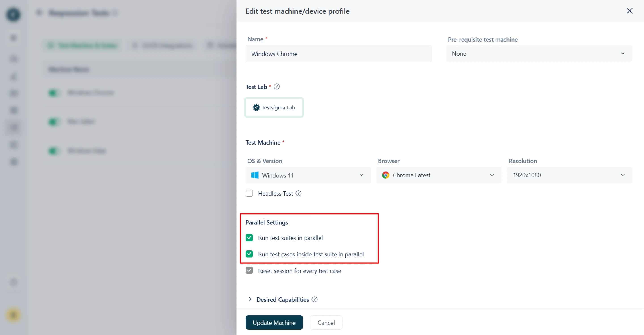This screenshot has width=644, height=335.
Task: Change the Resolution from 1920x1080
Action: [x=569, y=175]
